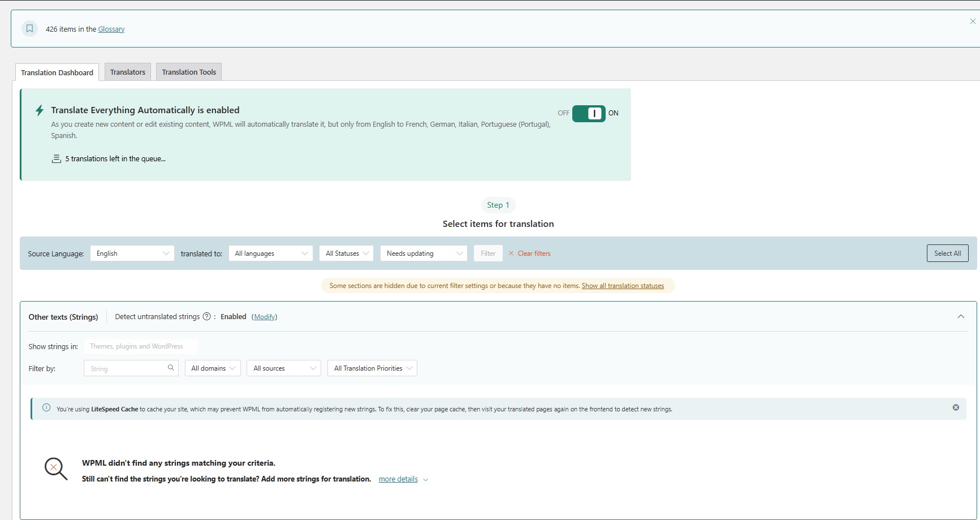Open the Needs updating dropdown

[424, 253]
